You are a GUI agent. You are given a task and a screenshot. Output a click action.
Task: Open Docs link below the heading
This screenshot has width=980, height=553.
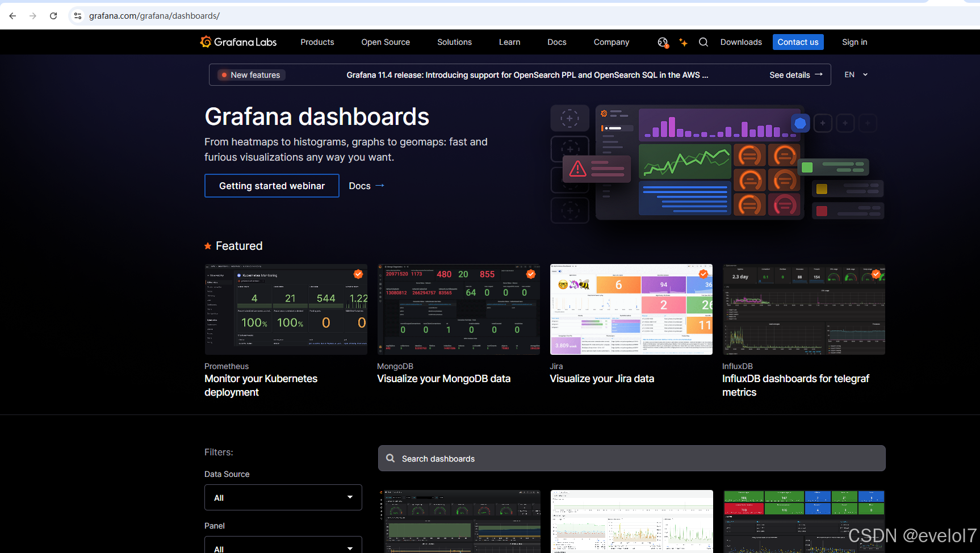359,186
